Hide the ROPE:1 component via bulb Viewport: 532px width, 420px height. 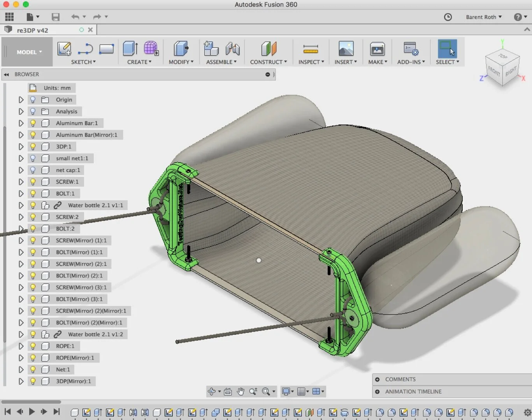(33, 346)
